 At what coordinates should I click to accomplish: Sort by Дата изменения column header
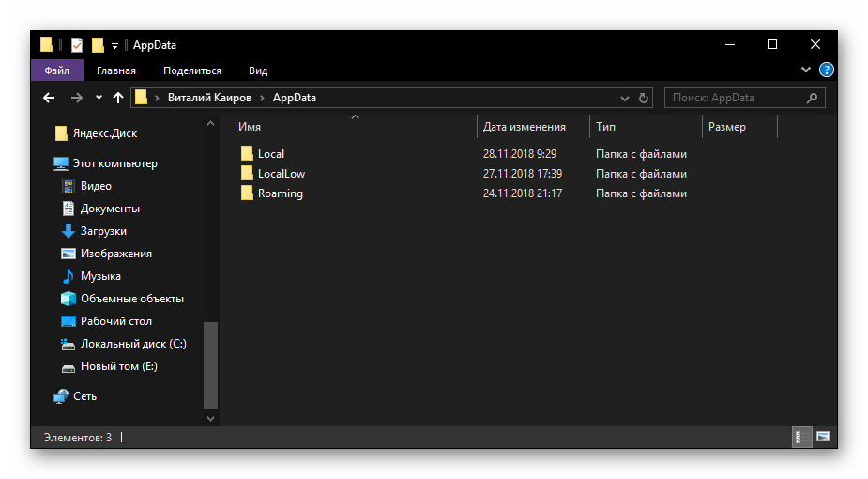pyautogui.click(x=524, y=127)
